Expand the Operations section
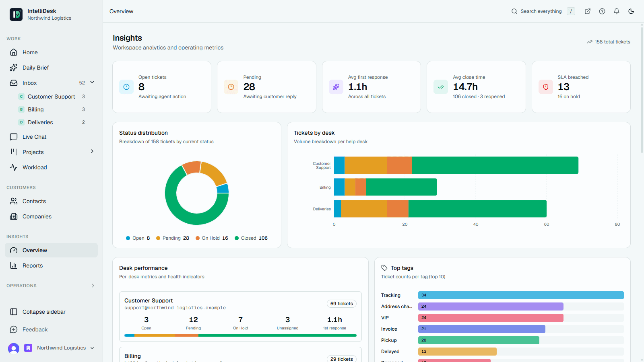The image size is (644, 362). [x=51, y=286]
